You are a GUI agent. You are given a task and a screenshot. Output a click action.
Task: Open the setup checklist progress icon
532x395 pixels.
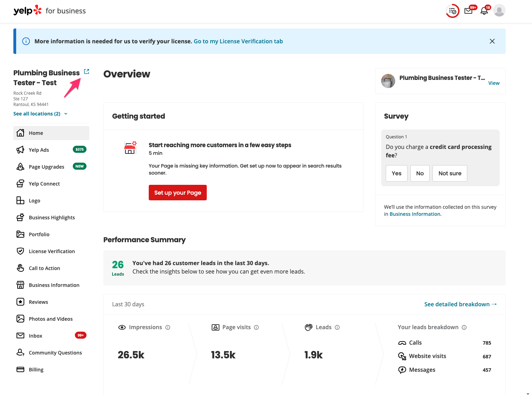453,11
